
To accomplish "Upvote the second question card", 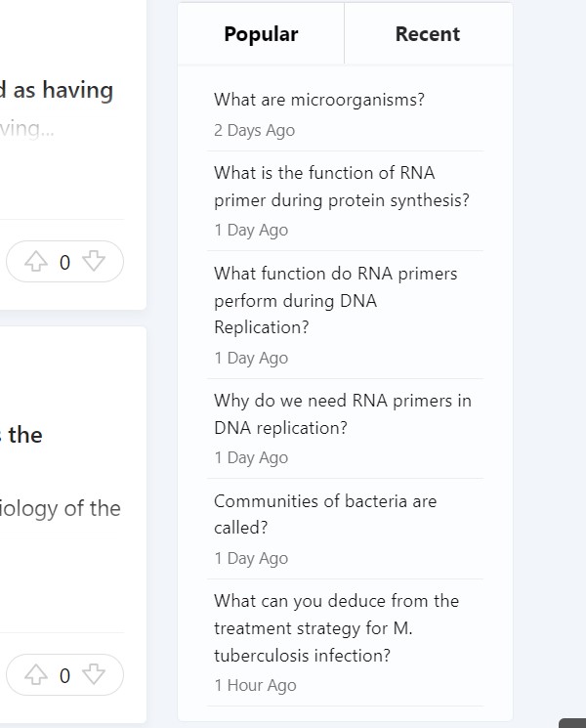I will click(36, 675).
